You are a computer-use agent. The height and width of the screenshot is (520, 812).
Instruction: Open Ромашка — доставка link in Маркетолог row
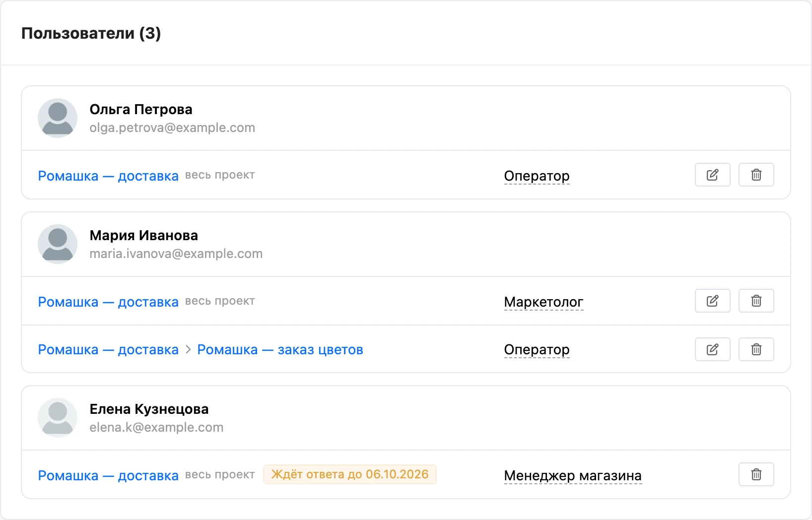pyautogui.click(x=108, y=302)
